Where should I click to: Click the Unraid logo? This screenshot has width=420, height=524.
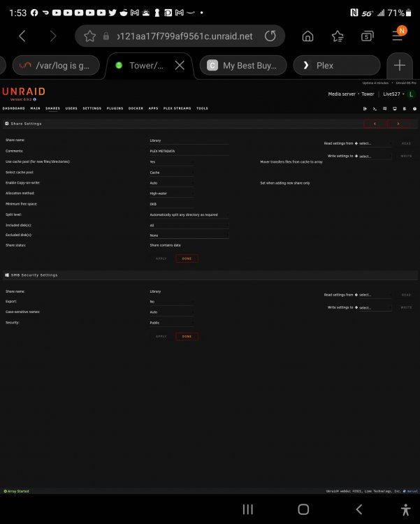(23, 92)
